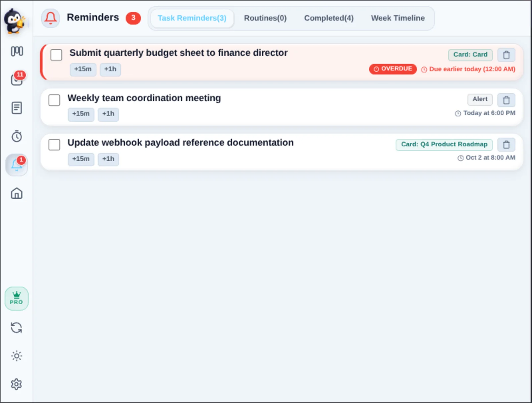Delete the quarterly budget sheet reminder
This screenshot has height=403, width=532.
coord(506,55)
